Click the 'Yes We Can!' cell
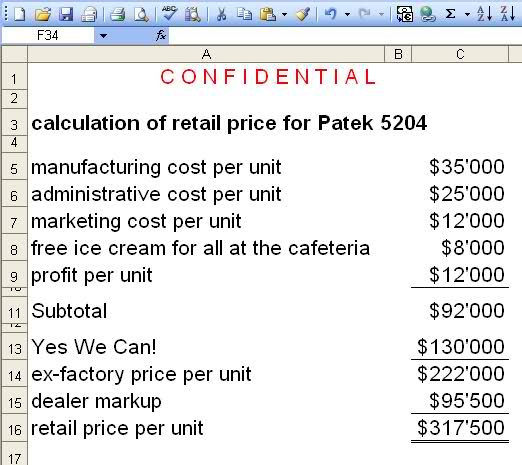The height and width of the screenshot is (465, 522). pos(206,347)
